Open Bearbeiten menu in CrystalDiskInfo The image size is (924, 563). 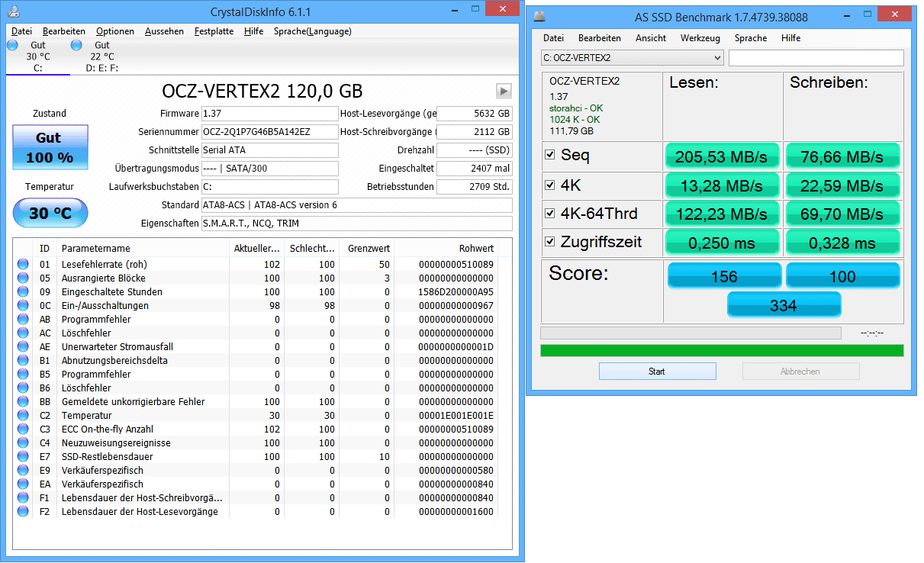tap(64, 31)
